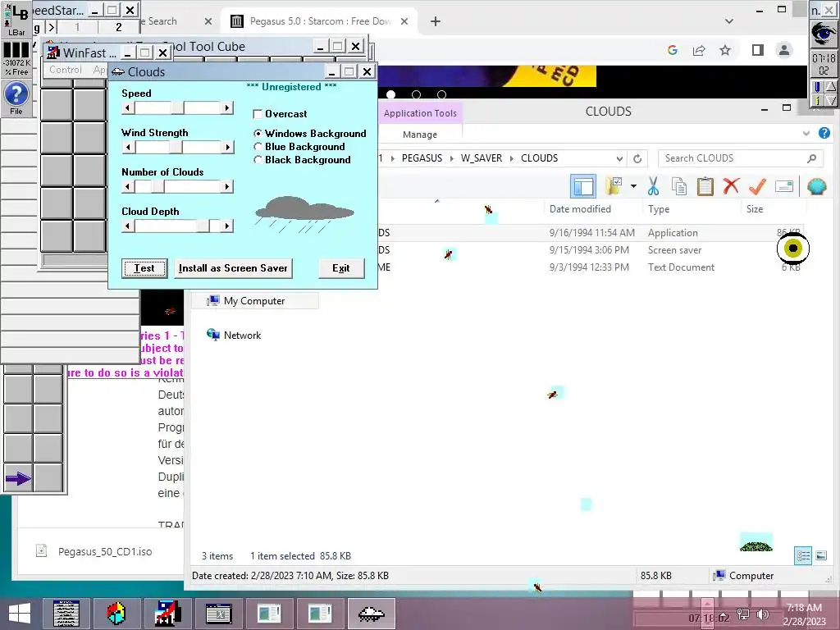Click the red X Delete icon
The image size is (840, 630).
(x=731, y=186)
